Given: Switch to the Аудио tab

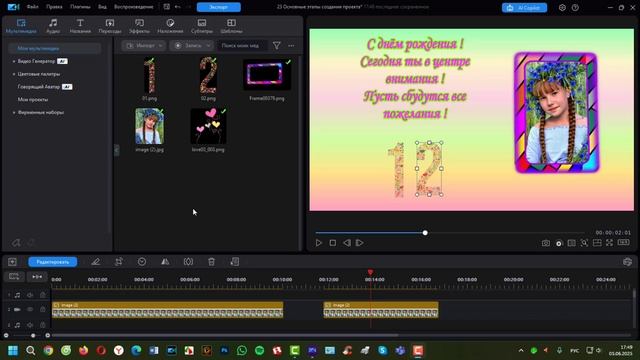Looking at the screenshot, I should click(x=53, y=26).
